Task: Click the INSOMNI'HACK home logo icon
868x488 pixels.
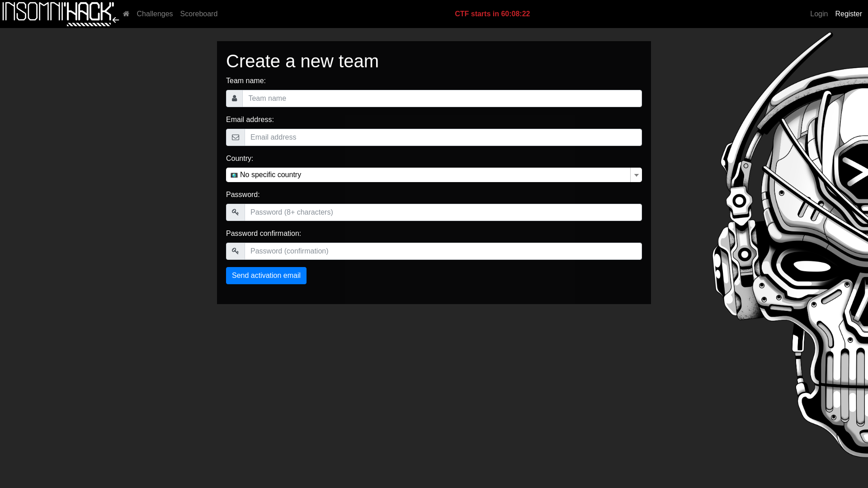Action: tap(126, 13)
